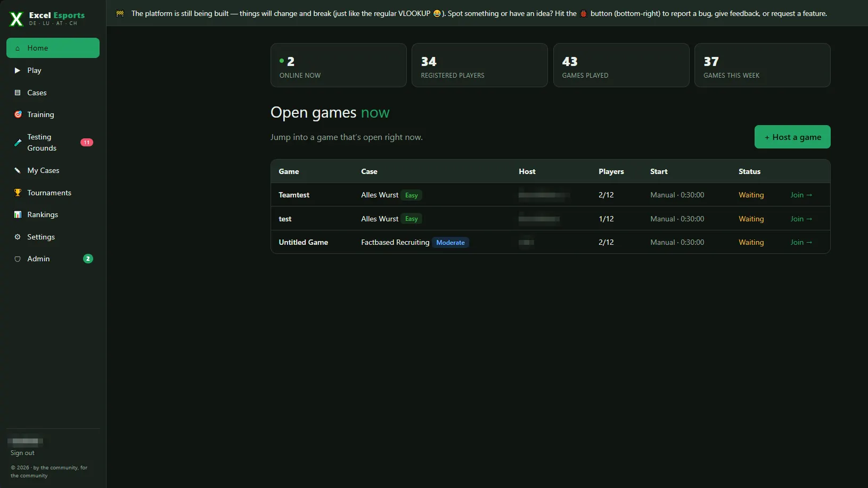Click the green online status dot

coord(282,61)
